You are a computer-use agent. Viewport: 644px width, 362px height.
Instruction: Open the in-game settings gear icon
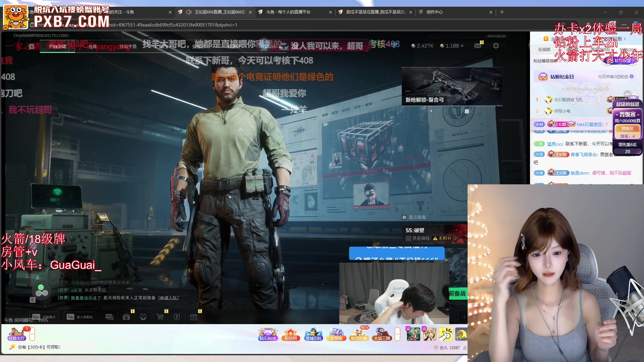coord(496,46)
